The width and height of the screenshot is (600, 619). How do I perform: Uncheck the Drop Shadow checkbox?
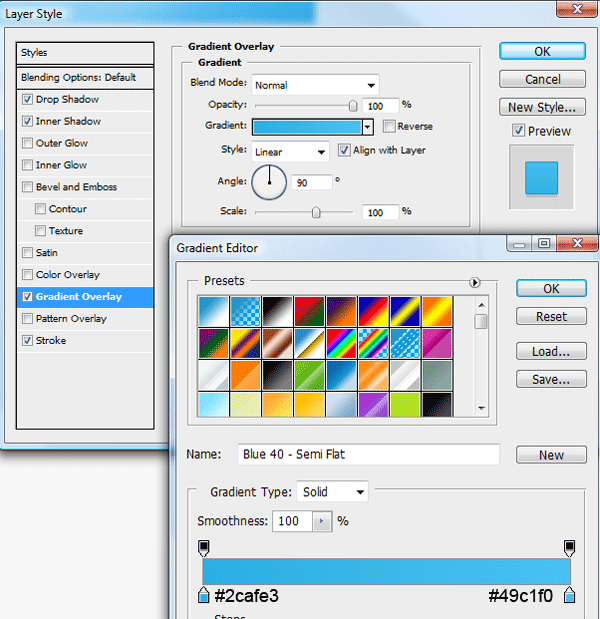click(27, 99)
